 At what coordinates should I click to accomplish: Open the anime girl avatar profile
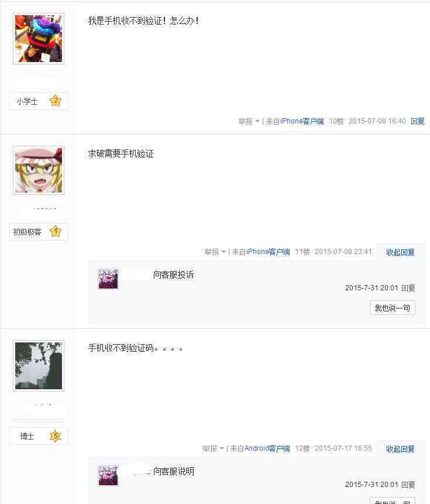click(39, 170)
